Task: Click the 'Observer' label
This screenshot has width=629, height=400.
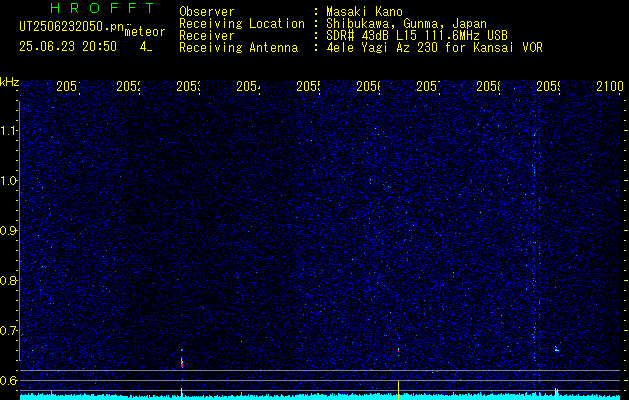Action: point(207,12)
